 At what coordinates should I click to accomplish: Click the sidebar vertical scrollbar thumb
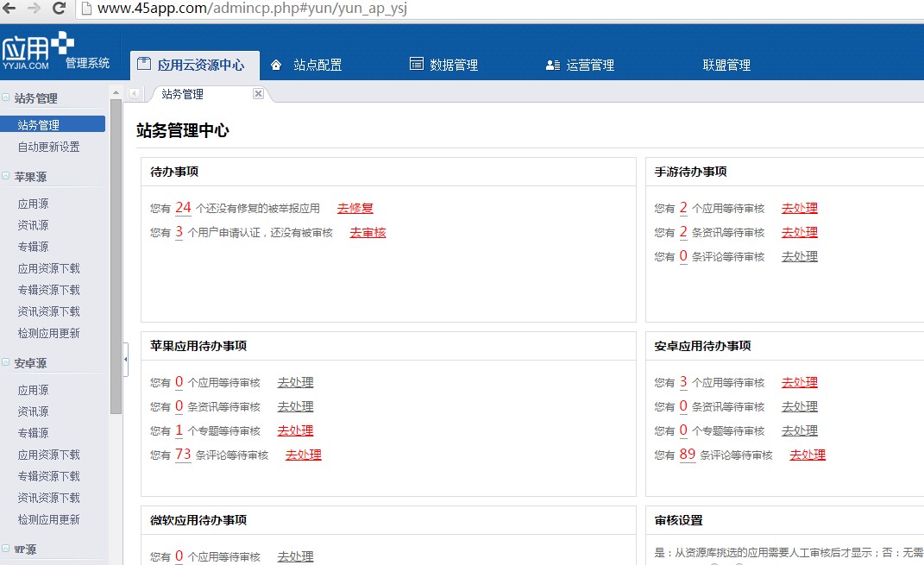[x=116, y=256]
